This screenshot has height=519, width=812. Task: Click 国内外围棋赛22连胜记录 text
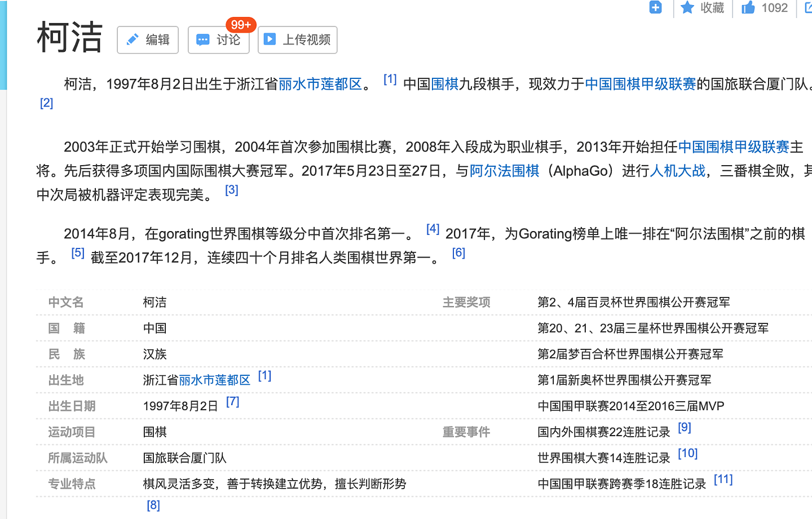(604, 432)
